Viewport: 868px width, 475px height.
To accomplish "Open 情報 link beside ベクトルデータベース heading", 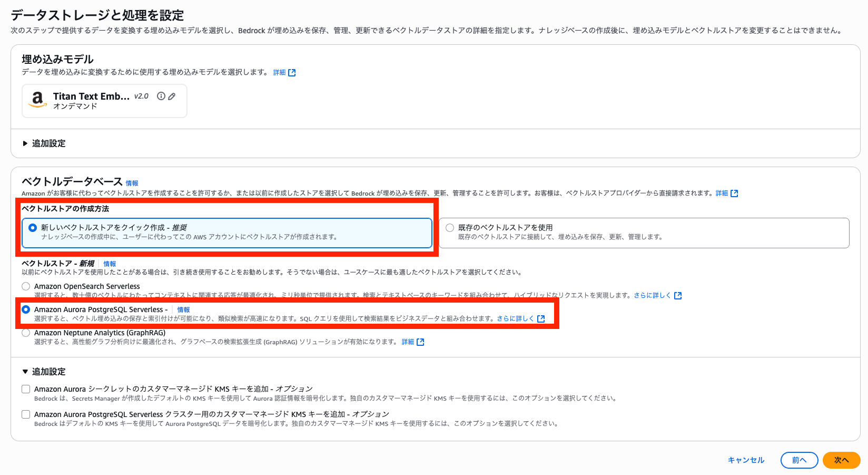I will (x=132, y=183).
